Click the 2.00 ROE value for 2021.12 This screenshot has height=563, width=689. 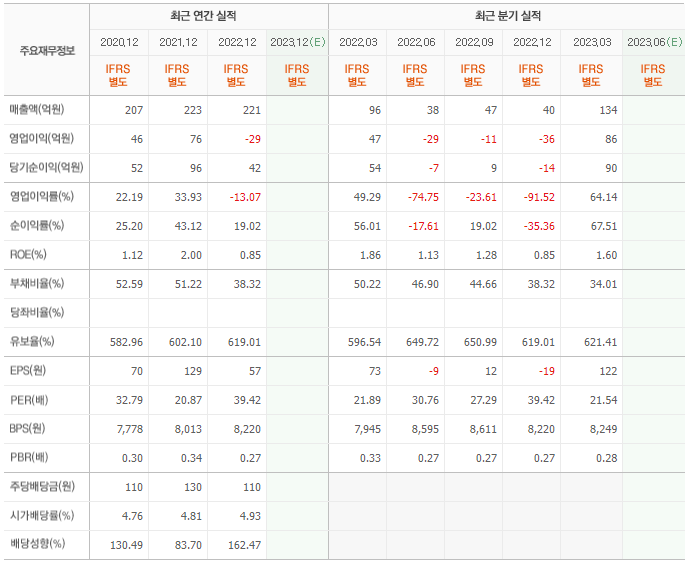click(192, 255)
